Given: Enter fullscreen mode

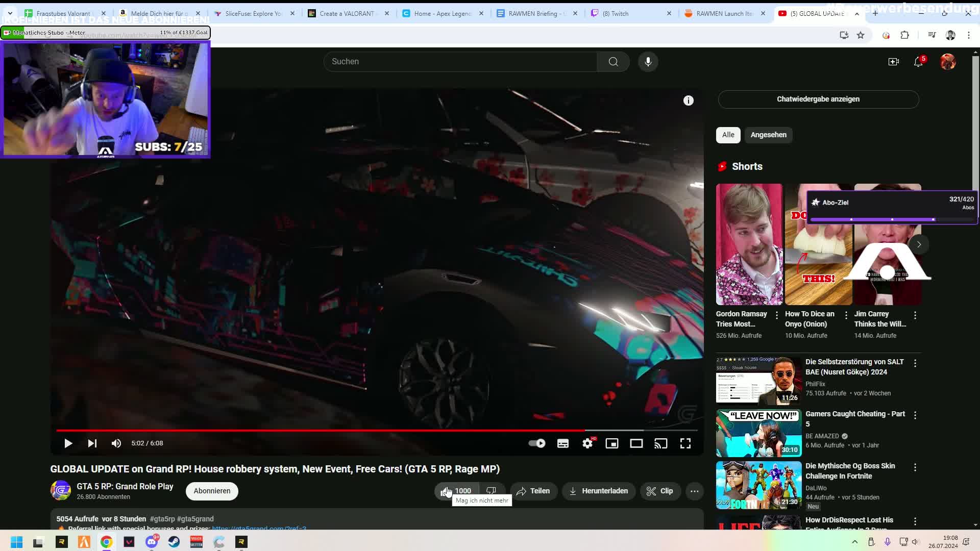Looking at the screenshot, I should (x=685, y=443).
